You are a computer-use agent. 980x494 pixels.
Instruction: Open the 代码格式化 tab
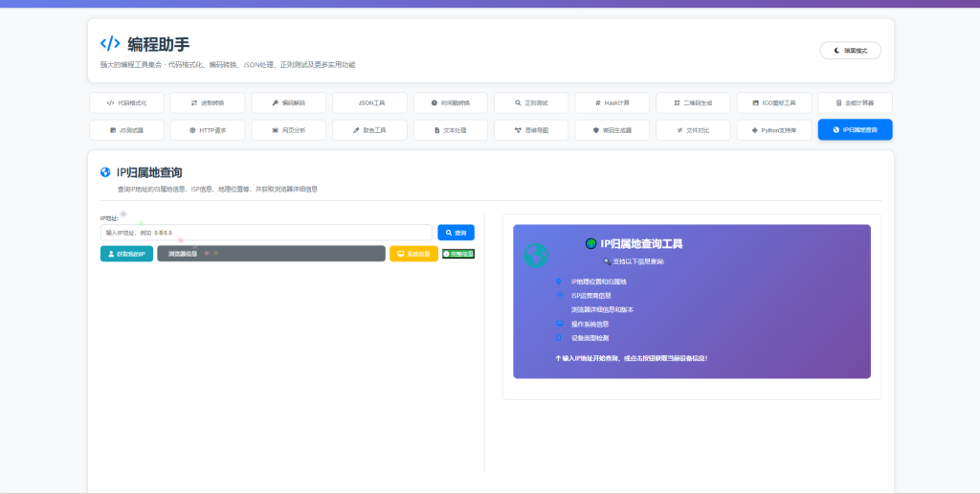tap(125, 102)
